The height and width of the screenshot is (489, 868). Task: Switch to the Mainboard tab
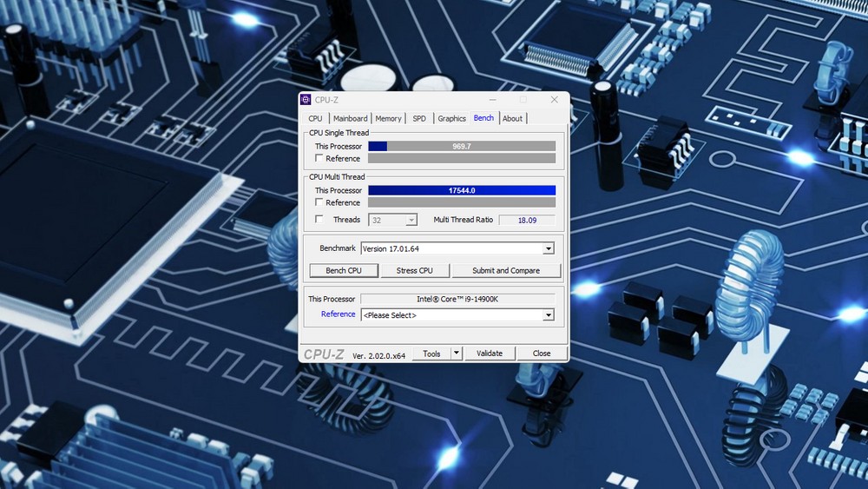click(x=351, y=118)
